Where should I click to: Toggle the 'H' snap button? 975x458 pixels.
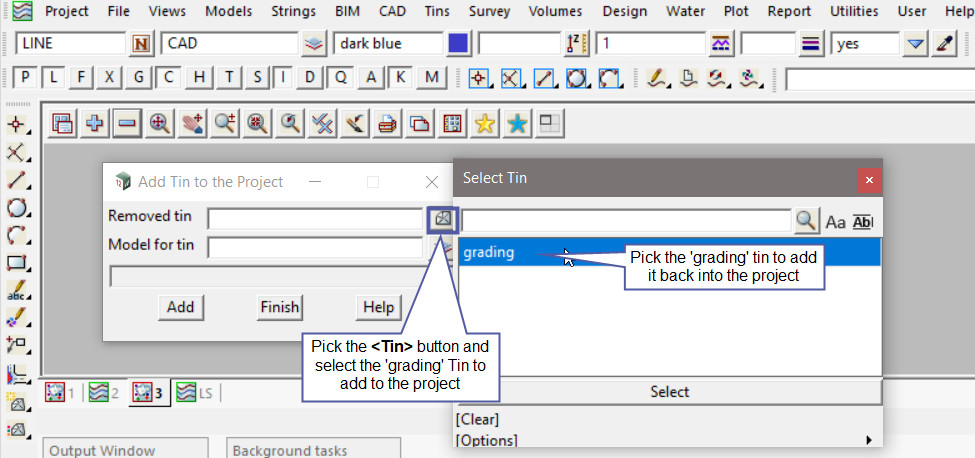(199, 78)
